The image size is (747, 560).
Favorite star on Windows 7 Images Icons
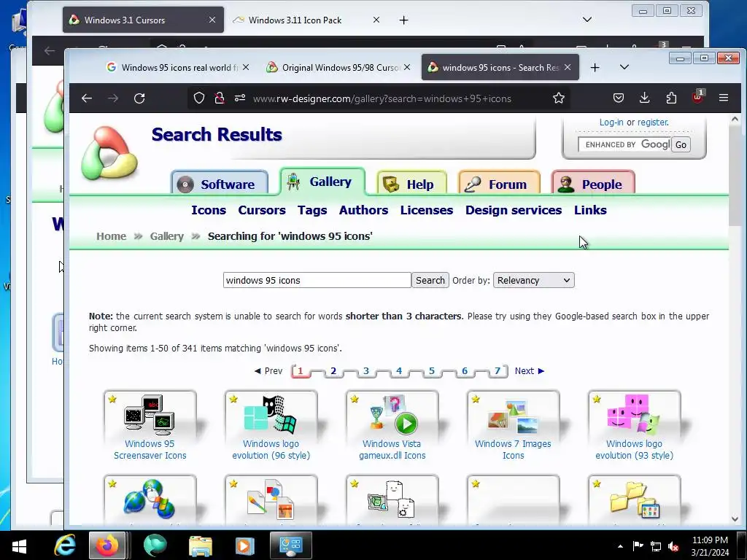[476, 399]
